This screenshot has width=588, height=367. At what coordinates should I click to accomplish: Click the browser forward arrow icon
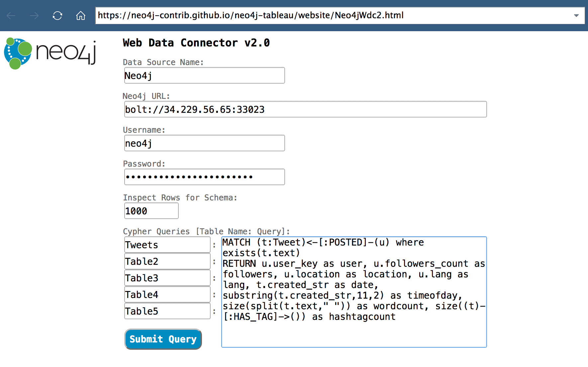click(34, 16)
